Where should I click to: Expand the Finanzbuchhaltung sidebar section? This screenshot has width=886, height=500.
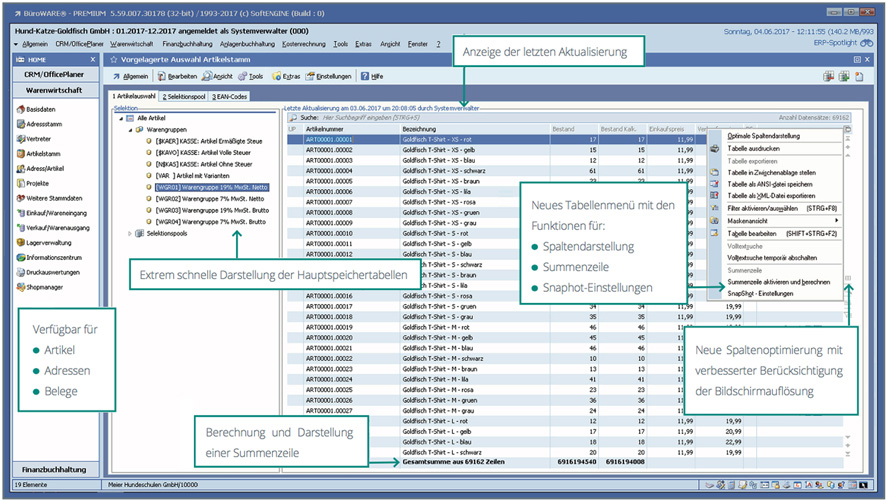pyautogui.click(x=54, y=468)
